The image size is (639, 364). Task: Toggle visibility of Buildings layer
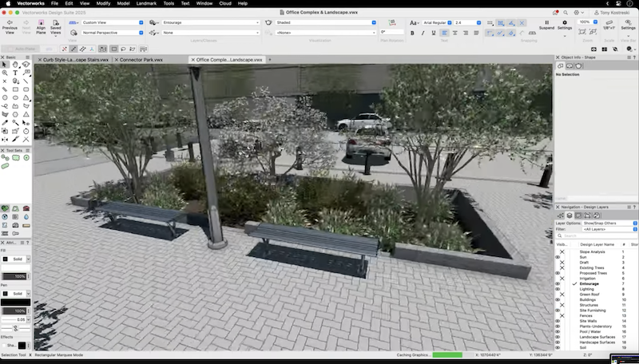tap(558, 299)
